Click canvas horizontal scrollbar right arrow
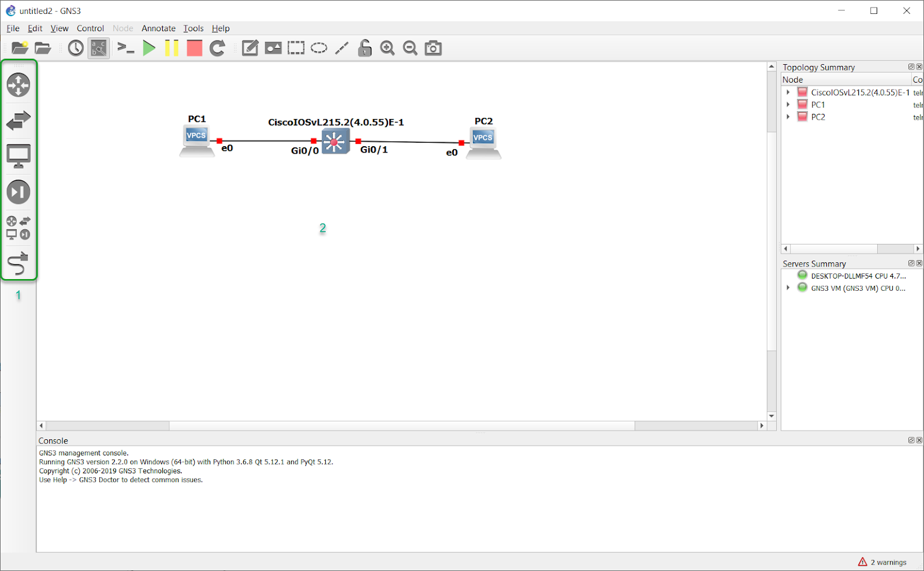This screenshot has height=571, width=924. coord(762,426)
